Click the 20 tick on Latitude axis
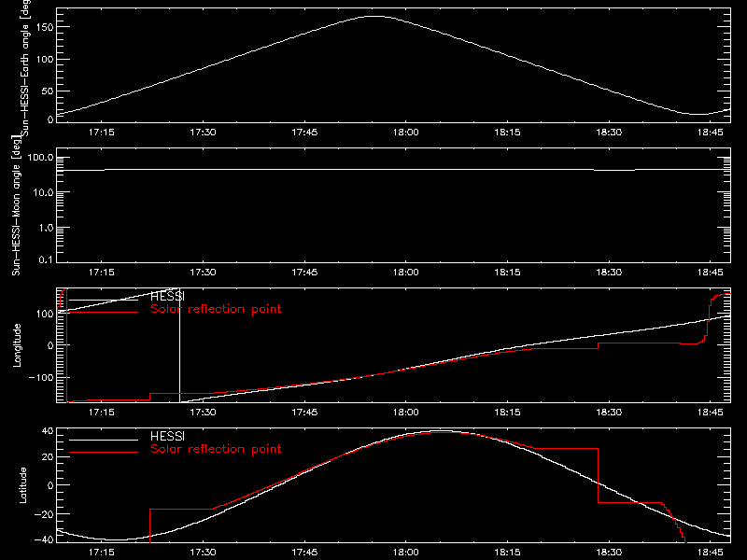This screenshot has width=747, height=560. pos(48,457)
